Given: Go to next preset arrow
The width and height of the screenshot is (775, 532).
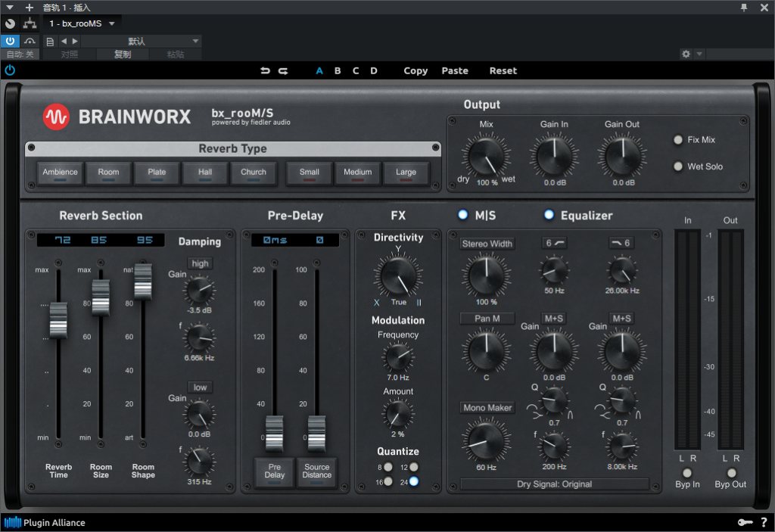Looking at the screenshot, I should 75,41.
